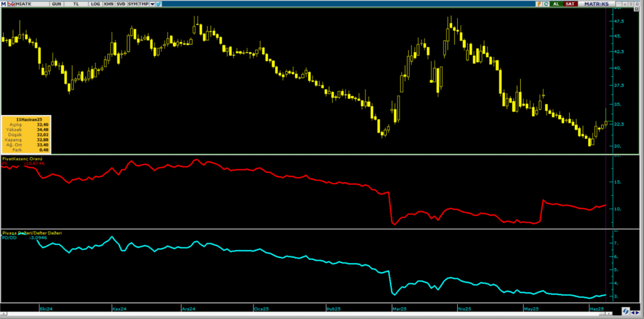Click the Matriks M logo icon

click(4, 4)
